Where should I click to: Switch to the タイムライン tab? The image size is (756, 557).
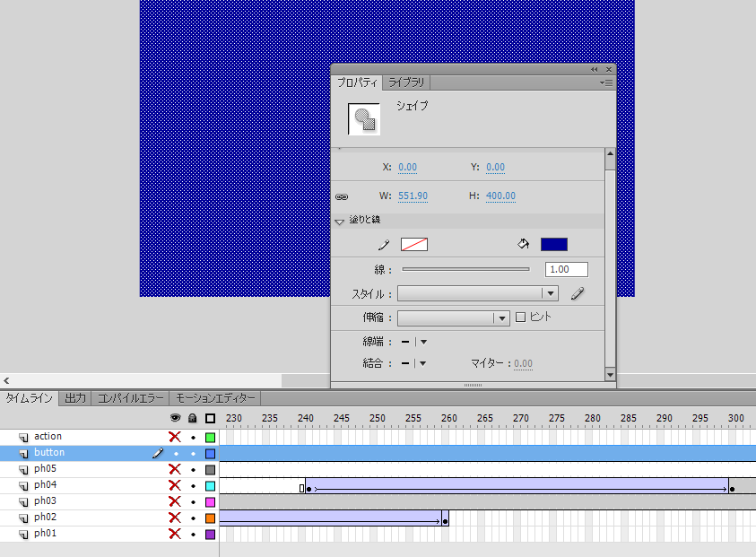click(x=30, y=398)
